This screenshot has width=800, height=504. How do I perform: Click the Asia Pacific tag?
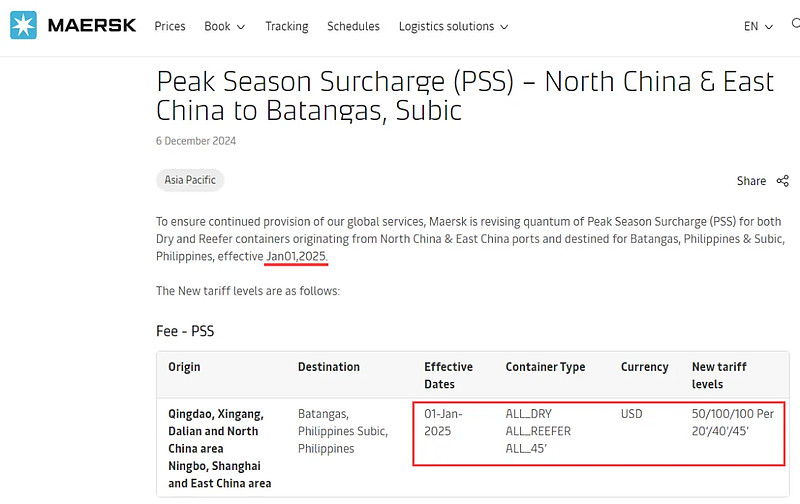(190, 180)
